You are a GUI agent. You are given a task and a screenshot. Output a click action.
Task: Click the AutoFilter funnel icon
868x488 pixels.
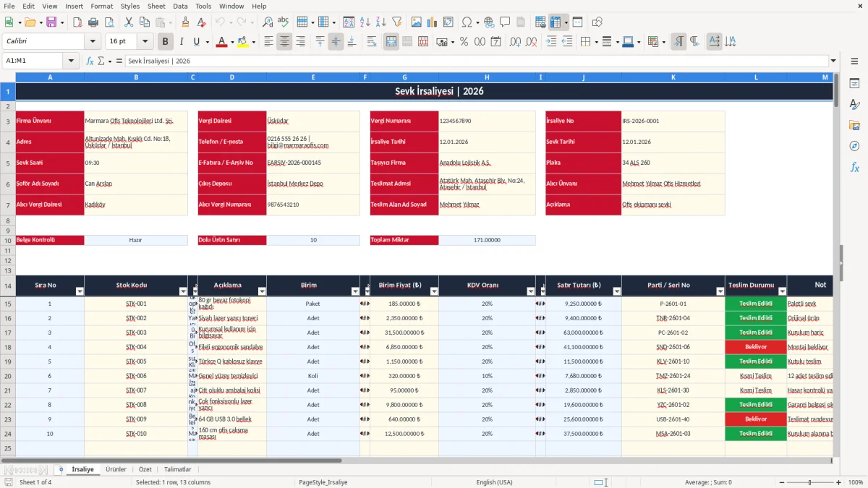click(396, 22)
